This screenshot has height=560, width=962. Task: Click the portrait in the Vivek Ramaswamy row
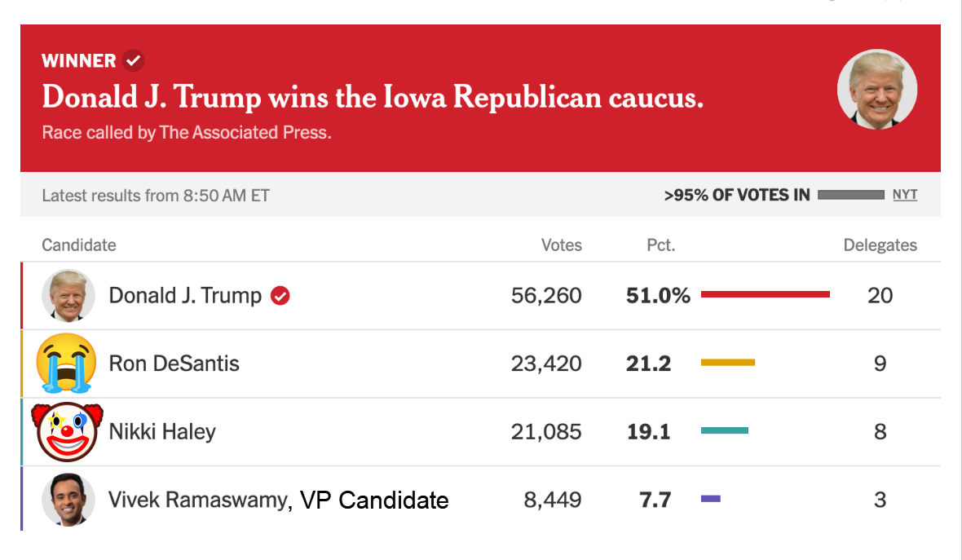click(x=68, y=500)
